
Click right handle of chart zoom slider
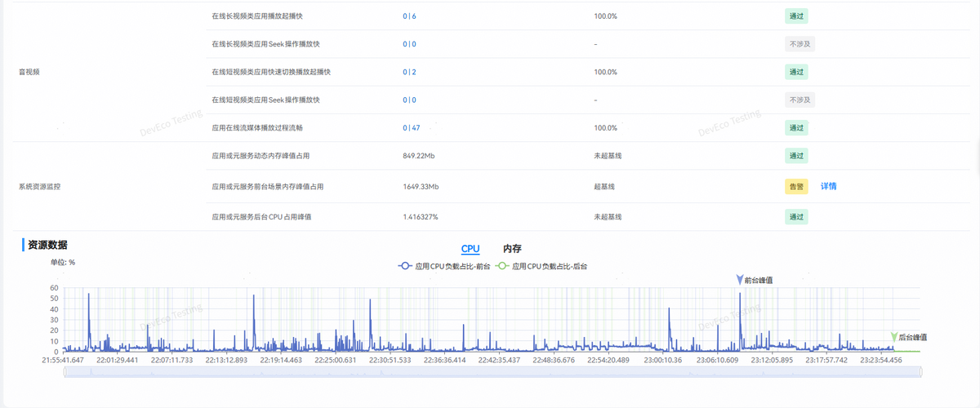tap(920, 372)
